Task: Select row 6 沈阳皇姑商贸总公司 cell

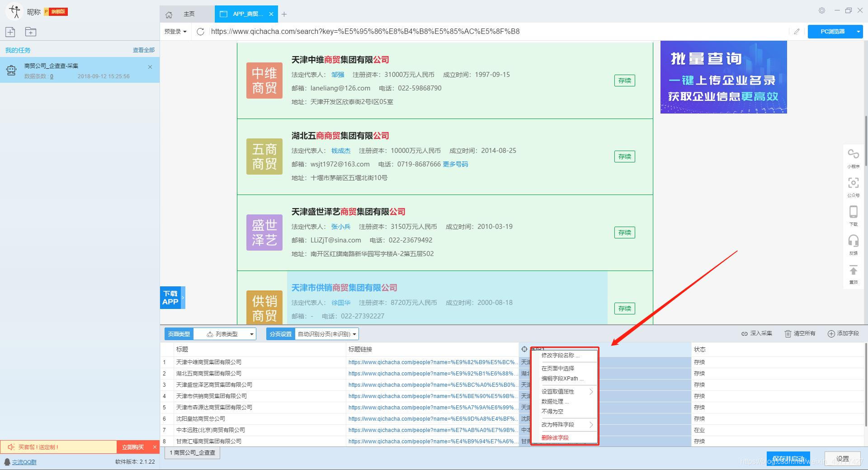Action: point(260,419)
